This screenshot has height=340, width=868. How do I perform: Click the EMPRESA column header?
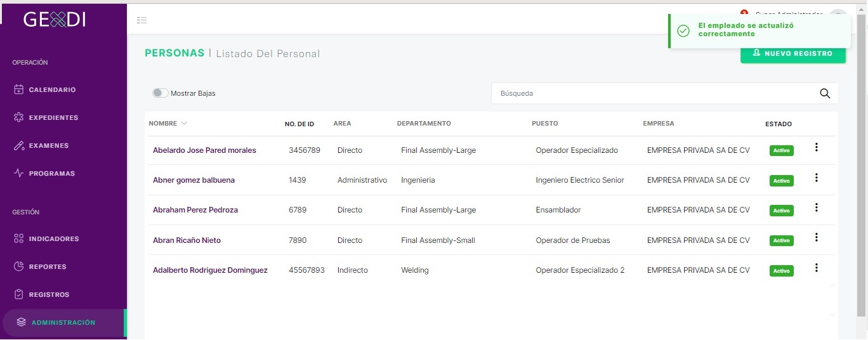click(659, 124)
